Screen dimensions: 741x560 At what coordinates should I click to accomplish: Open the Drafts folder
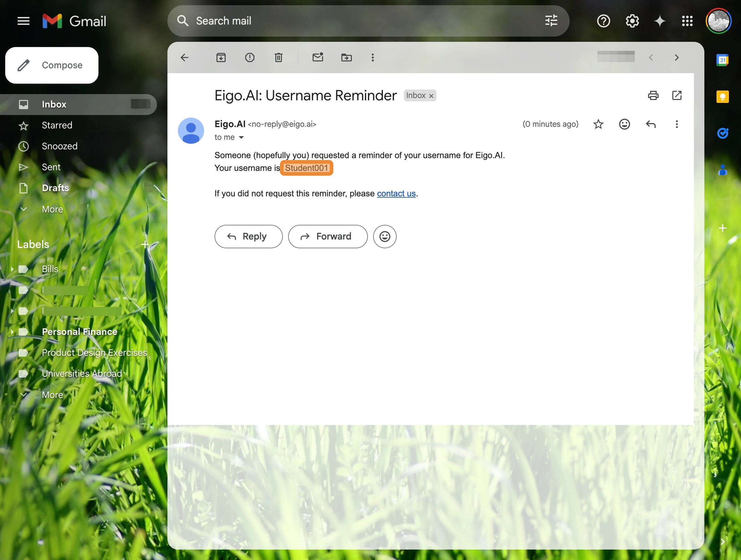pyautogui.click(x=78, y=188)
